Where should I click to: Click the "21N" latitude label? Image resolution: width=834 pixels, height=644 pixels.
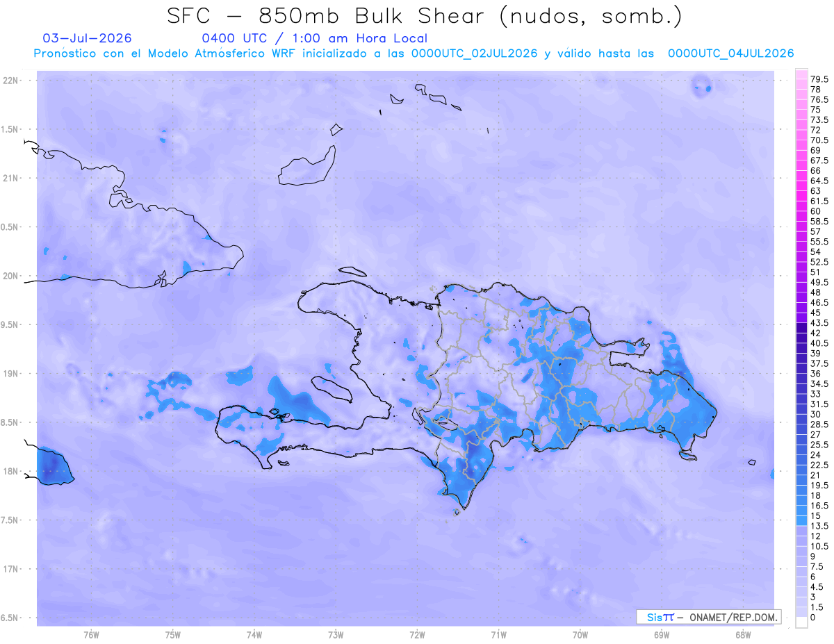pyautogui.click(x=11, y=178)
